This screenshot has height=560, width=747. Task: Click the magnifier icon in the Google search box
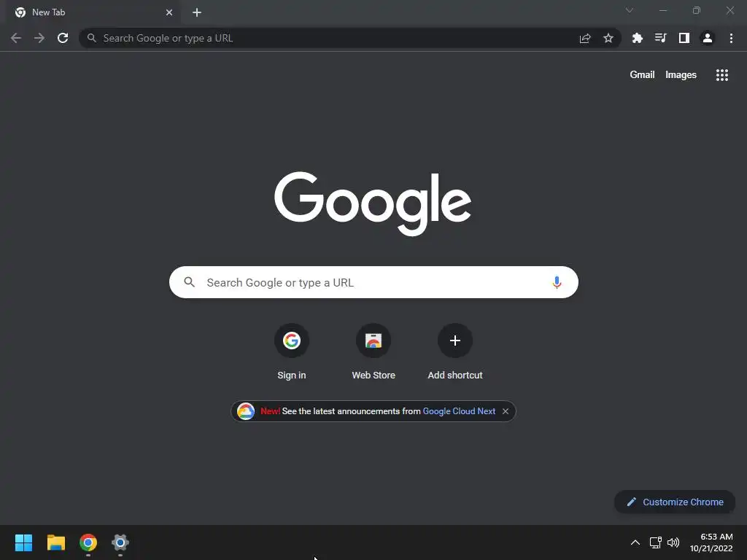190,282
